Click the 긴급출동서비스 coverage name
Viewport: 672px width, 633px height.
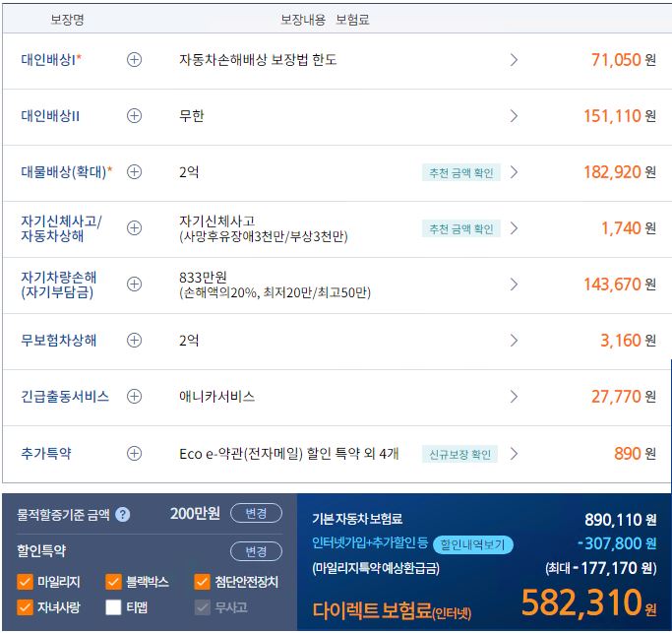point(65,397)
